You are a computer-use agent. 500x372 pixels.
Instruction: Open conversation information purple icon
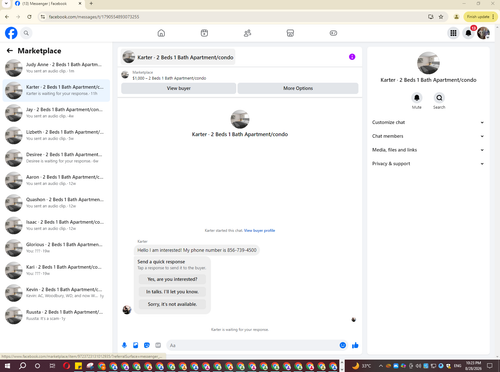point(352,57)
